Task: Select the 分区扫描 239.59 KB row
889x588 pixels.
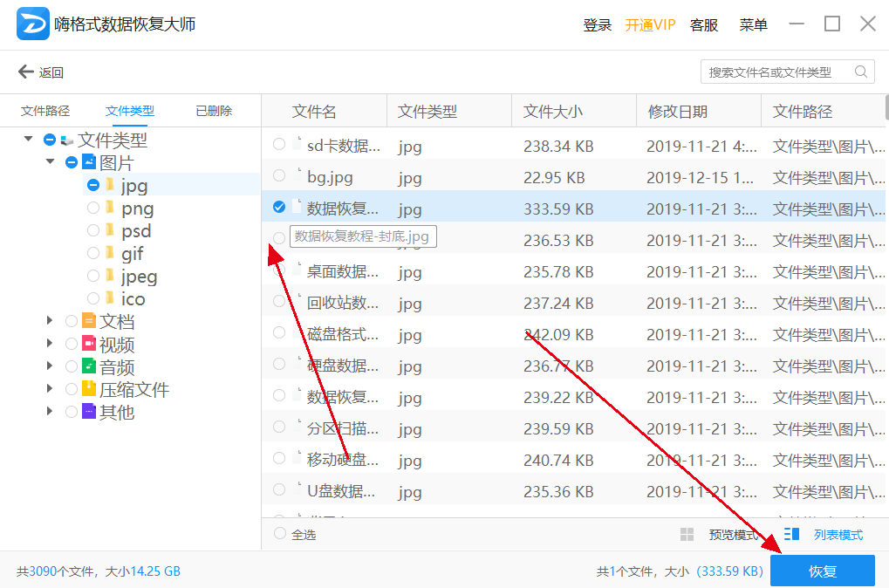Action: [x=574, y=428]
